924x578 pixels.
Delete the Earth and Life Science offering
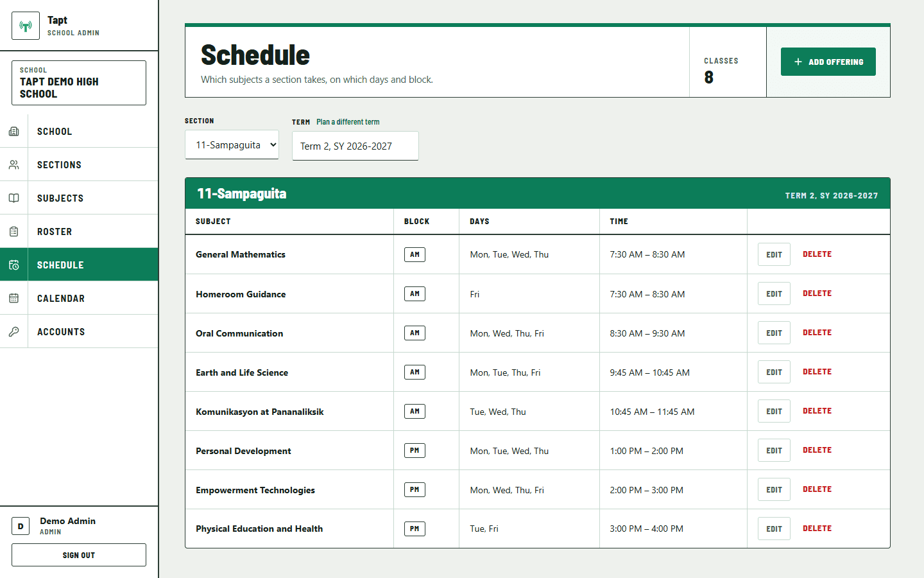pyautogui.click(x=817, y=372)
